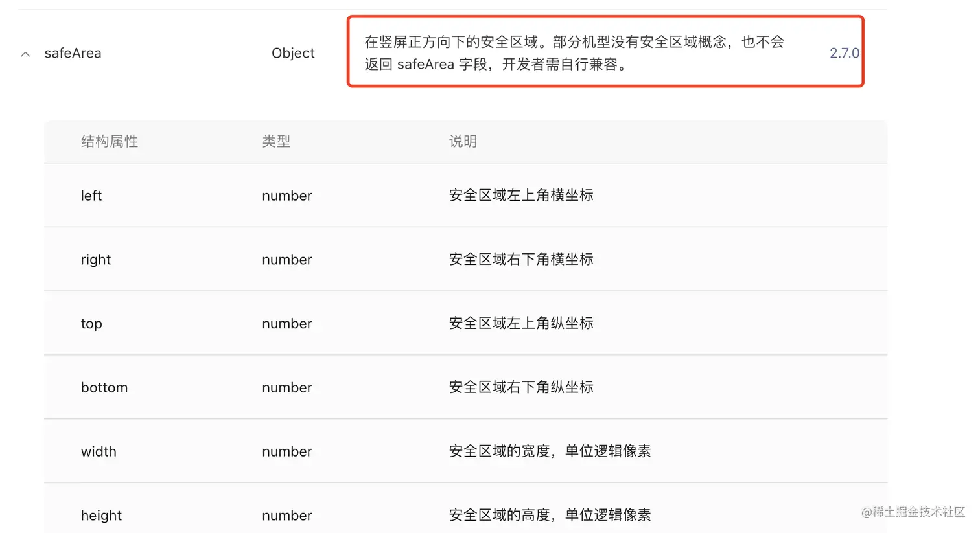
Task: Select the safeArea property name
Action: click(x=73, y=53)
